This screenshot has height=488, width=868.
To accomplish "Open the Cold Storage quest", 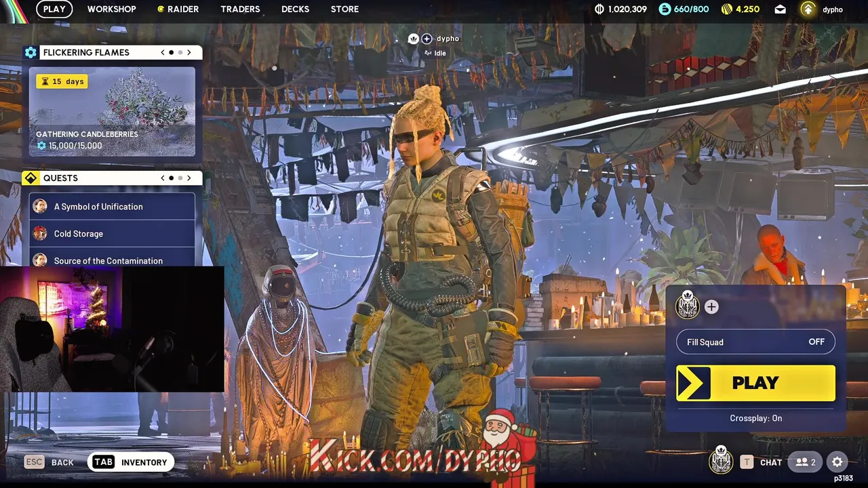I will 112,233.
